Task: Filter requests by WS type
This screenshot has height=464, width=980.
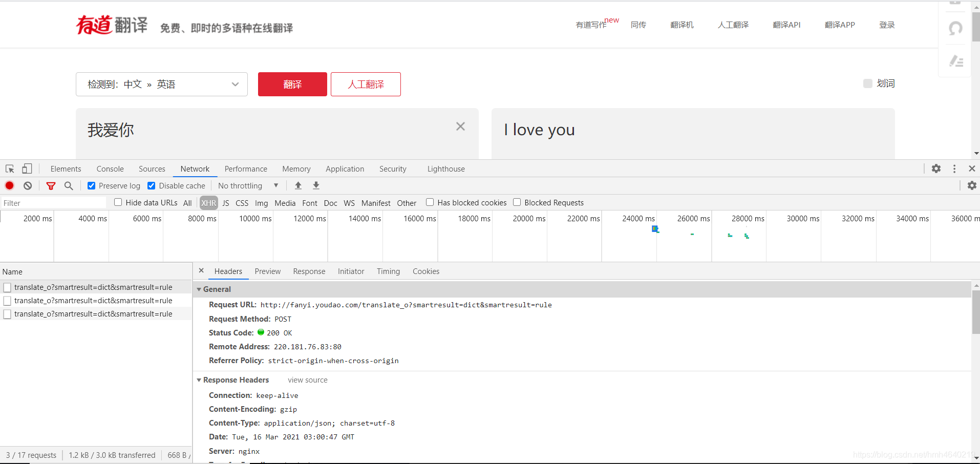Action: pos(349,203)
